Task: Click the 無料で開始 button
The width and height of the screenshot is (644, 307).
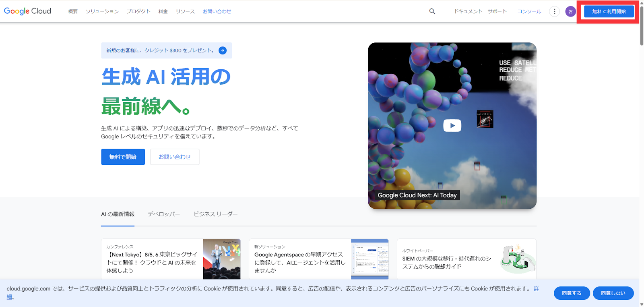Action: click(x=123, y=157)
